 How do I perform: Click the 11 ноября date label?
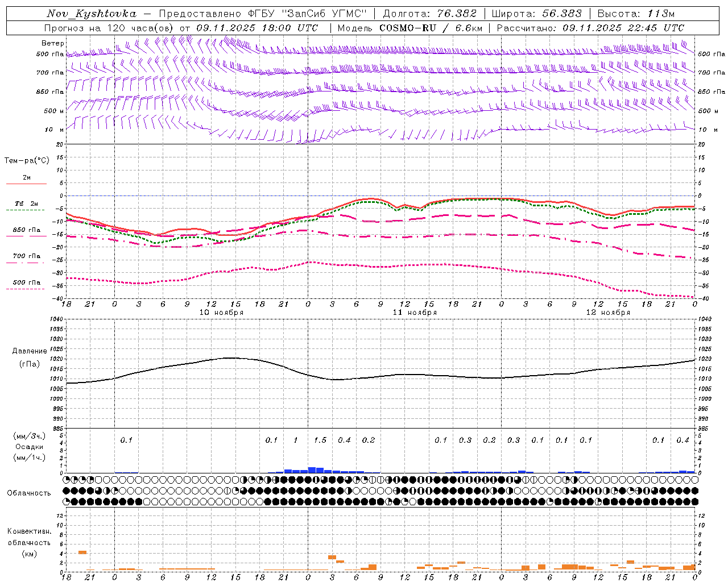point(415,313)
